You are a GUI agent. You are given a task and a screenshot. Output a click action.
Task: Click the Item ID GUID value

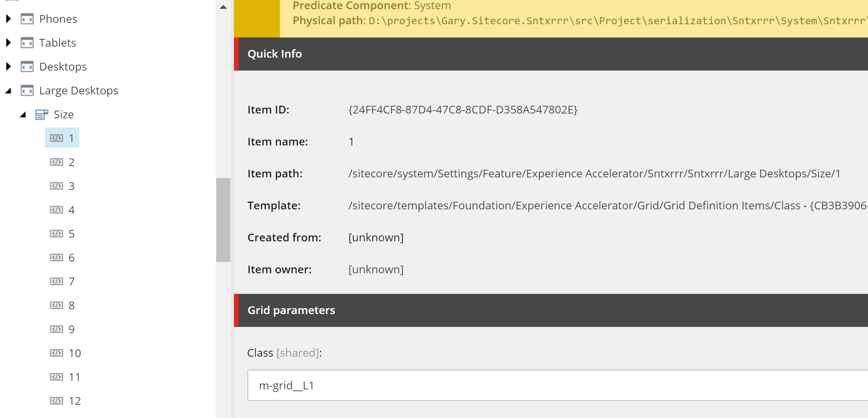(463, 110)
